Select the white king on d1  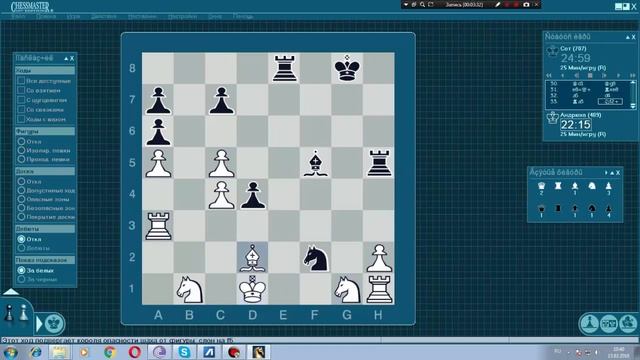pos(252,289)
